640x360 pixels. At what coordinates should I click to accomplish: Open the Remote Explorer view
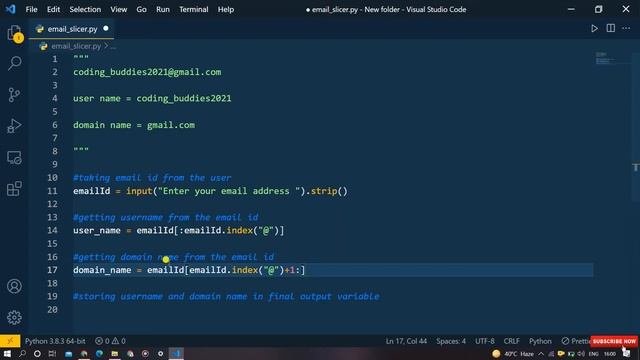(x=14, y=158)
